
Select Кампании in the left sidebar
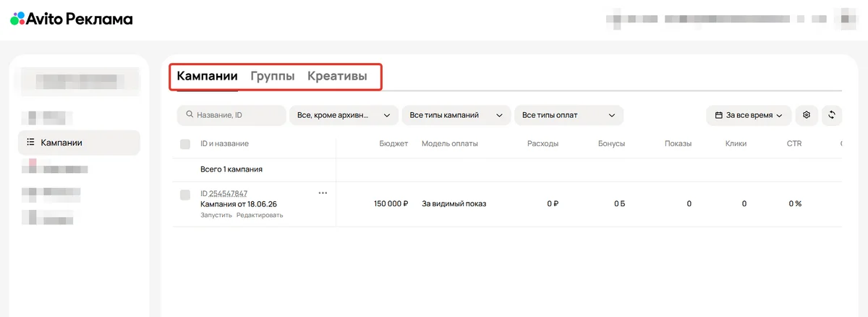click(79, 143)
